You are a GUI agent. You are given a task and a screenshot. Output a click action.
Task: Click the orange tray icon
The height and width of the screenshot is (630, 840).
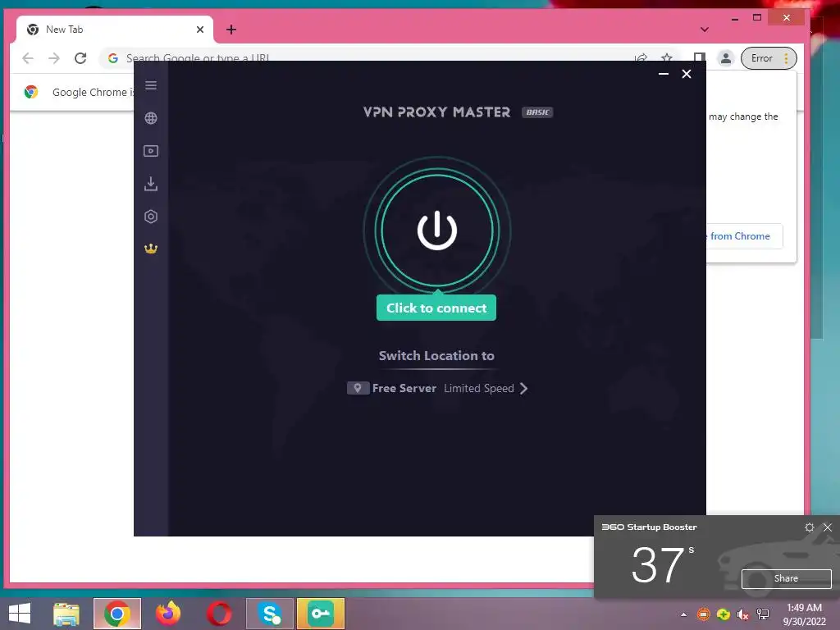point(703,614)
